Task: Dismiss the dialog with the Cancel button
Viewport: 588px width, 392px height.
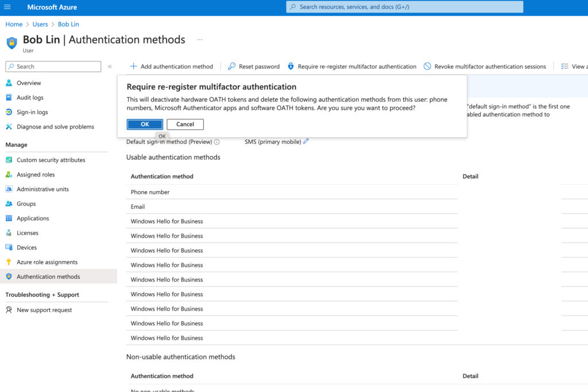Action: 185,125
